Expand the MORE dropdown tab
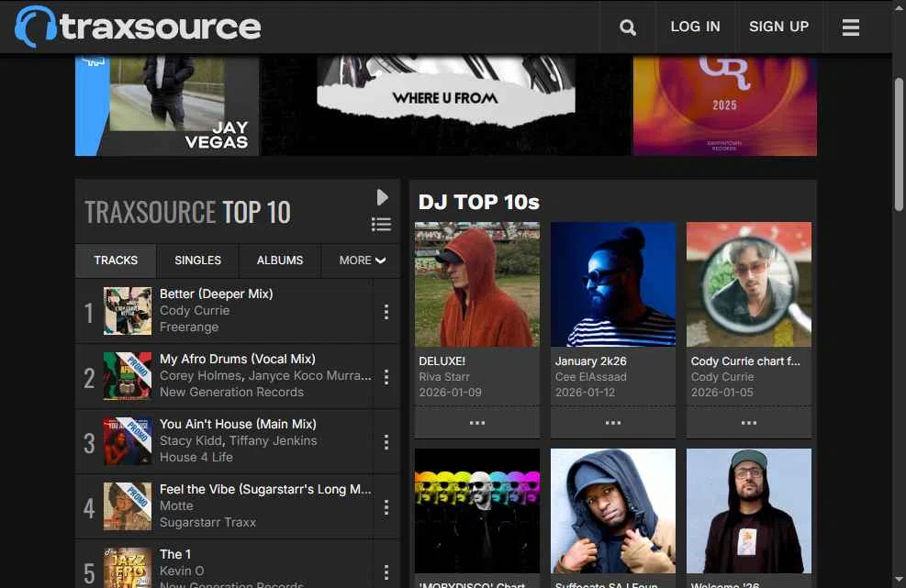 point(362,261)
